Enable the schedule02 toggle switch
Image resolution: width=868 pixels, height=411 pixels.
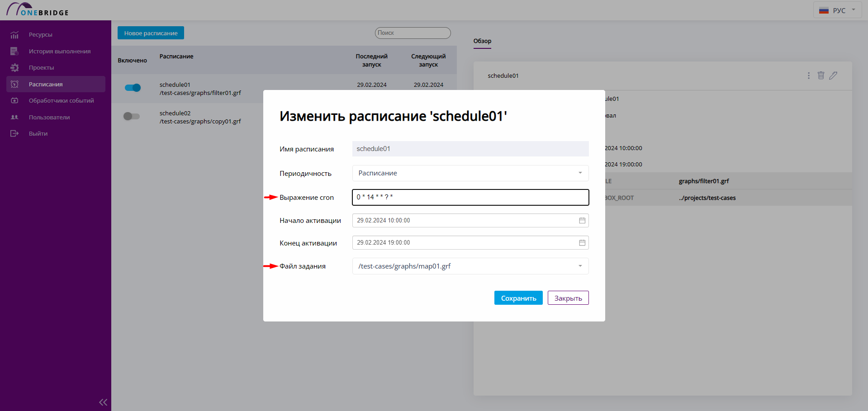pyautogui.click(x=132, y=116)
